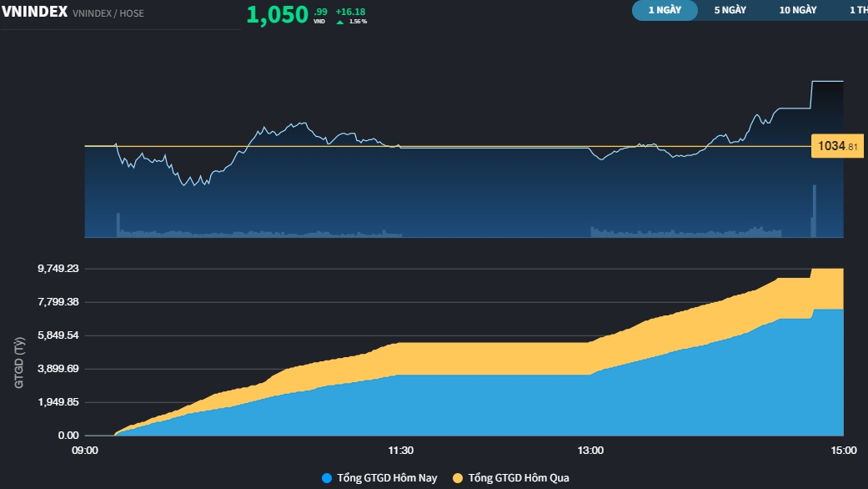
Task: Select the 1 NGÀY time range tab
Action: 665,10
